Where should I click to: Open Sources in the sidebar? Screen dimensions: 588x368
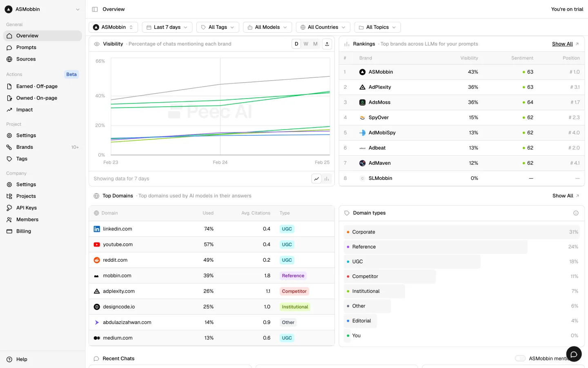click(42, 59)
